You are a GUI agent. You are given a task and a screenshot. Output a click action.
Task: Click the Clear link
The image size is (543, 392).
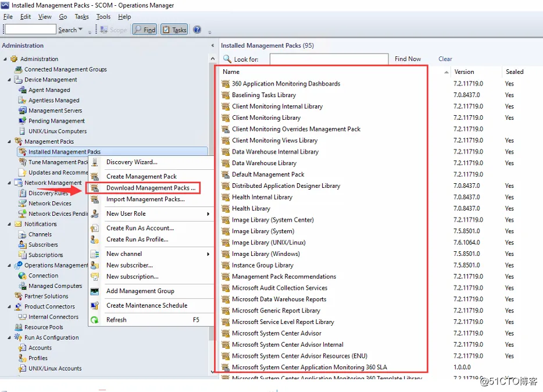[x=445, y=59]
